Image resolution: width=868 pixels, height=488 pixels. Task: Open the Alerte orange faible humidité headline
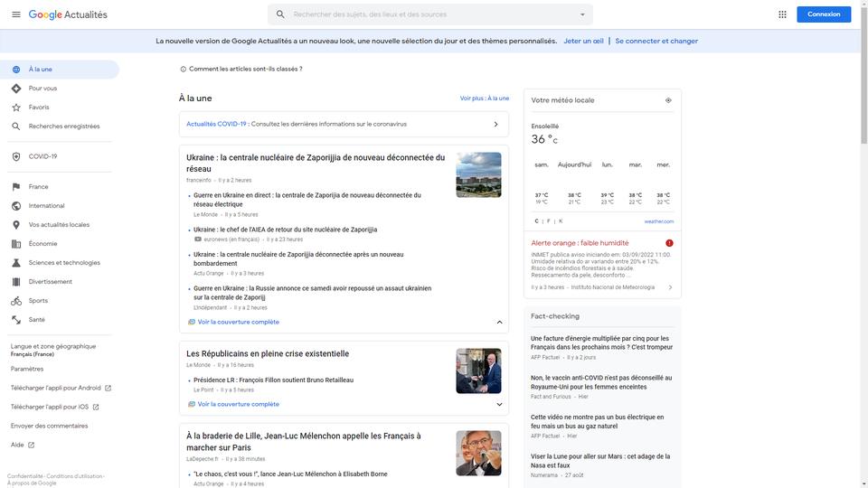pos(580,243)
